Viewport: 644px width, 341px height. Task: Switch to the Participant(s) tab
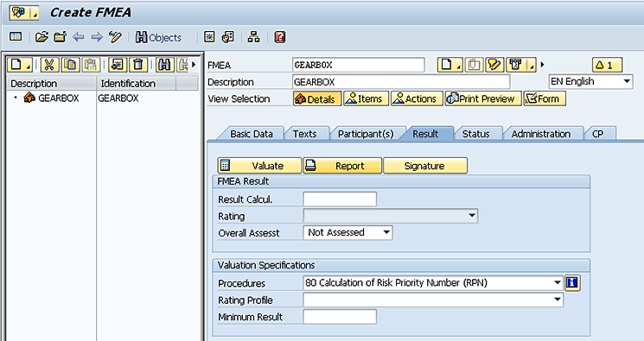click(x=366, y=134)
